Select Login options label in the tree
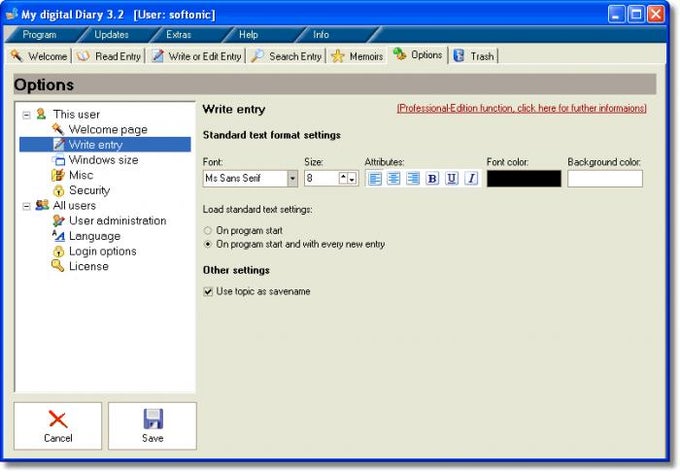The height and width of the screenshot is (472, 680). pos(103,251)
